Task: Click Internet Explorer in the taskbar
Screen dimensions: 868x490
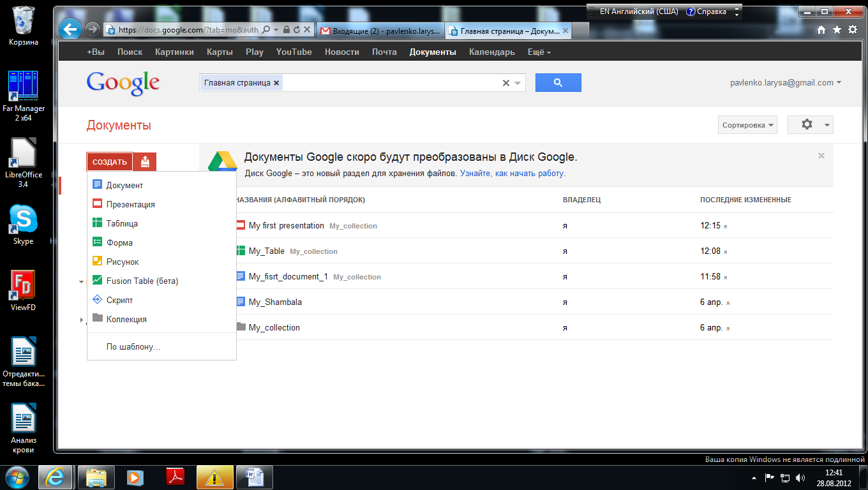Action: click(56, 477)
